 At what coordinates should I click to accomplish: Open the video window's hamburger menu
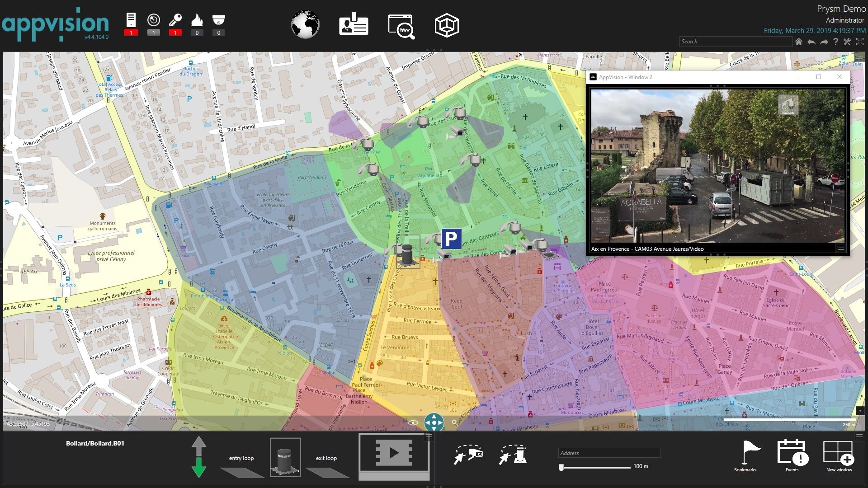(840, 248)
